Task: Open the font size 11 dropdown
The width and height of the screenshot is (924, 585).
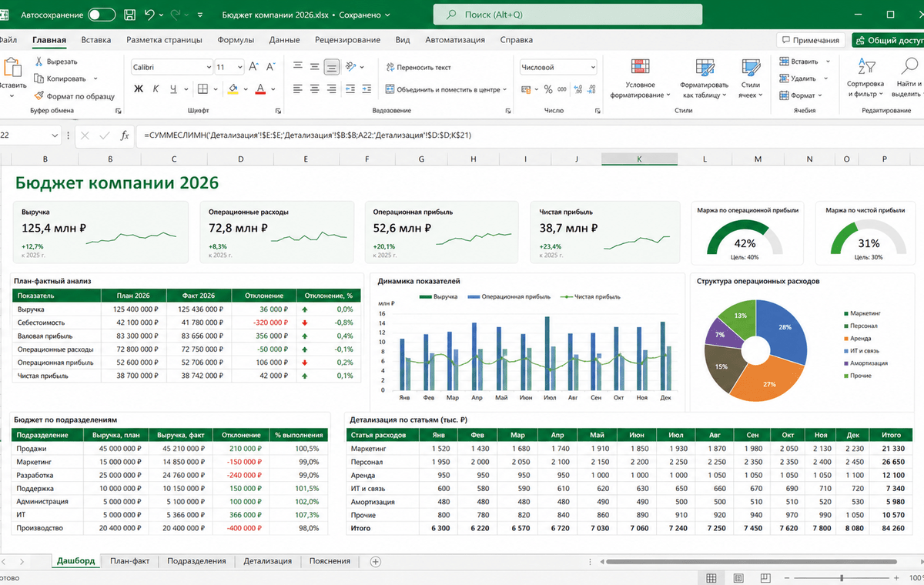Action: tap(240, 67)
